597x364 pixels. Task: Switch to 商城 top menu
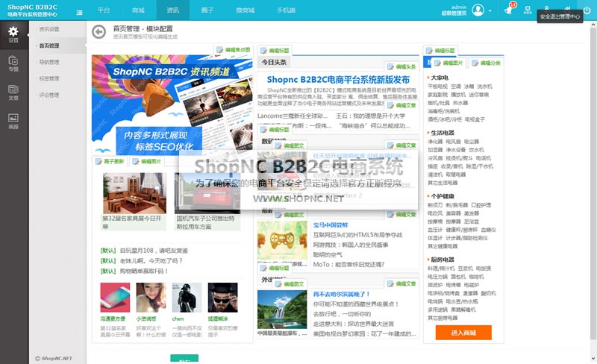138,10
